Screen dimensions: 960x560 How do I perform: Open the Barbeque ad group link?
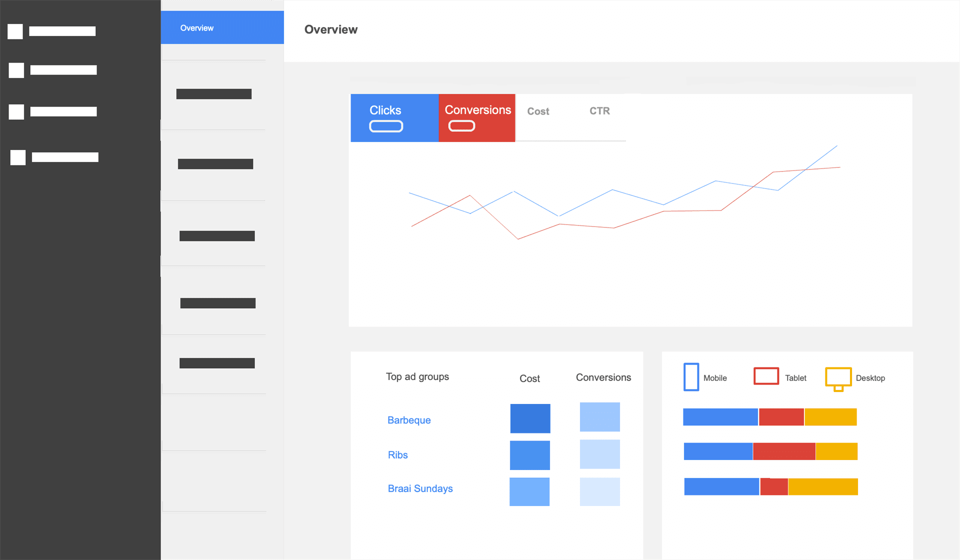409,420
